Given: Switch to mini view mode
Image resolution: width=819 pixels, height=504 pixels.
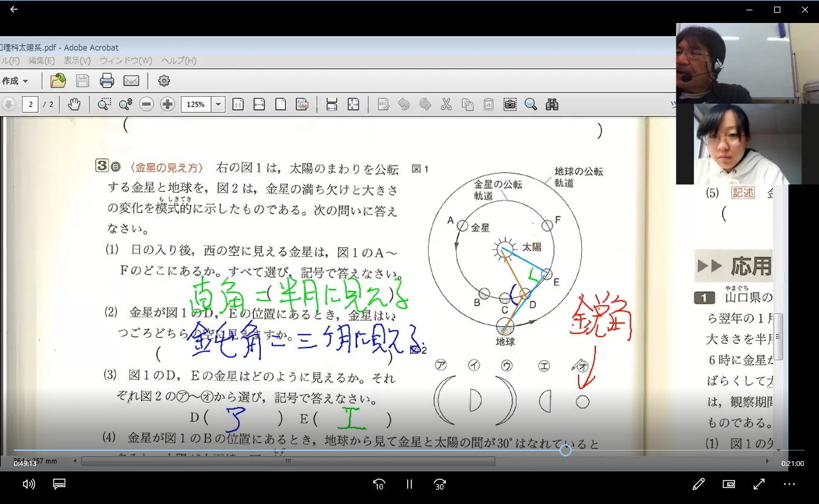Looking at the screenshot, I should click(729, 484).
